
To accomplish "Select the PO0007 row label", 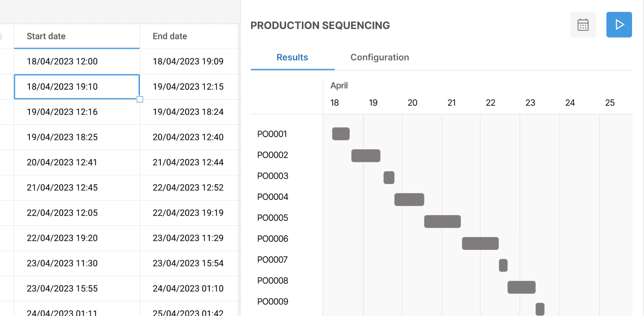I will 273,260.
